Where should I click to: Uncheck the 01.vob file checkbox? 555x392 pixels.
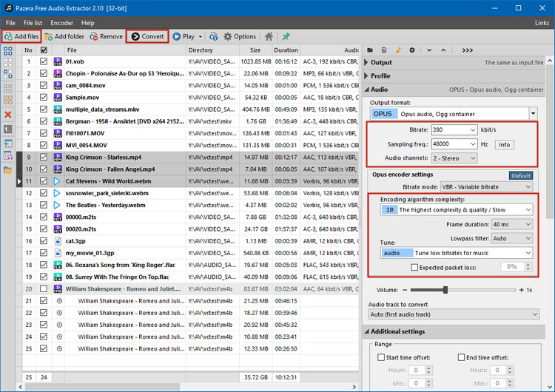tap(44, 61)
